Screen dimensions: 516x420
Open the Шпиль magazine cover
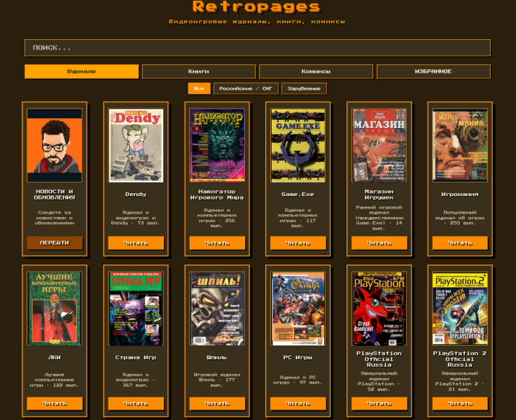pos(217,309)
